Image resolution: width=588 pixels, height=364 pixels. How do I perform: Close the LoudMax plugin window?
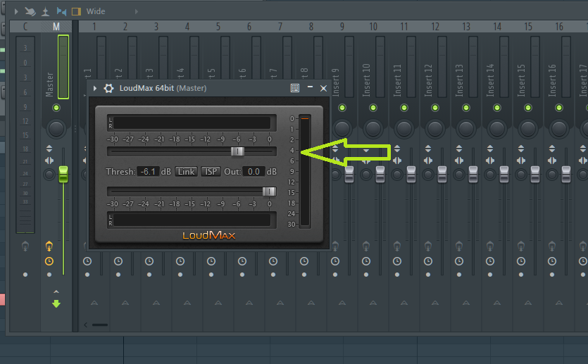[x=323, y=89]
